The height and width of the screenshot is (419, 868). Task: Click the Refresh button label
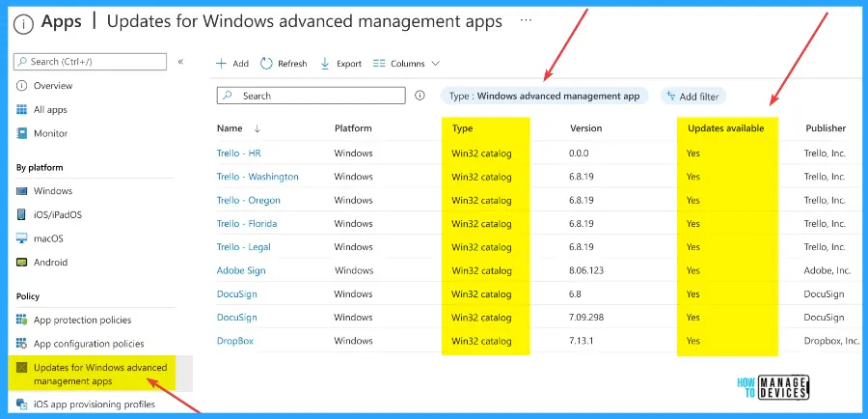(292, 64)
